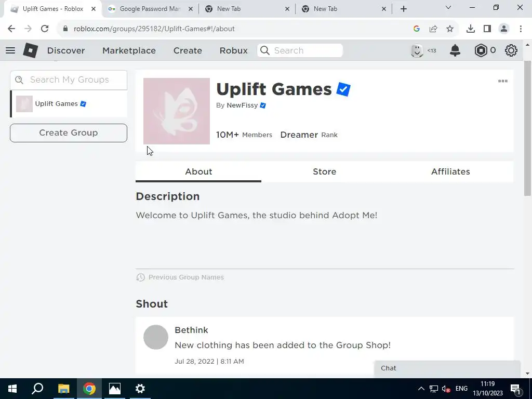Switch to the About tab
Image resolution: width=532 pixels, height=399 pixels.
[x=198, y=171]
